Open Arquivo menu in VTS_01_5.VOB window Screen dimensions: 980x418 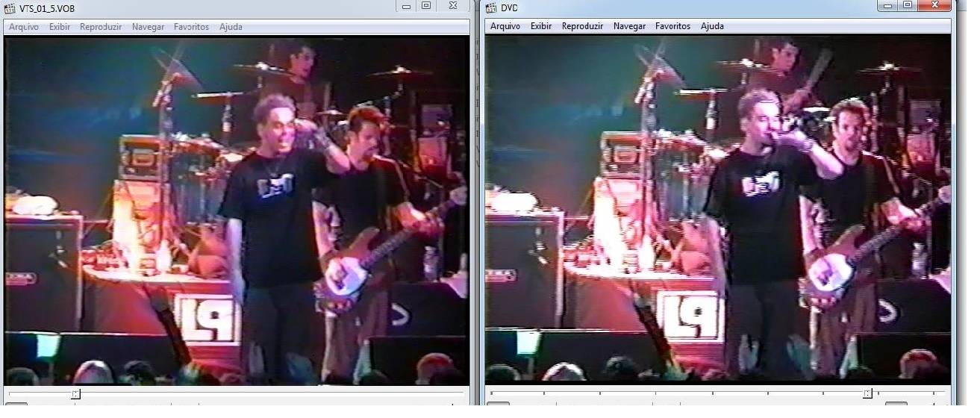(23, 27)
